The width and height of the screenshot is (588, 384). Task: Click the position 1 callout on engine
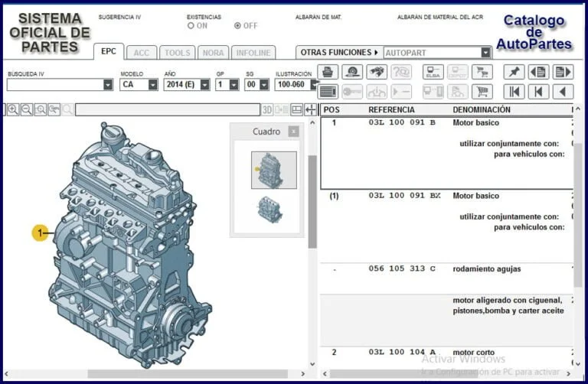tap(41, 233)
